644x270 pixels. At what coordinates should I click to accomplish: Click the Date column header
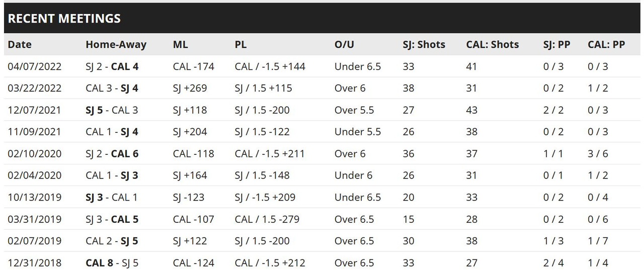click(20, 44)
